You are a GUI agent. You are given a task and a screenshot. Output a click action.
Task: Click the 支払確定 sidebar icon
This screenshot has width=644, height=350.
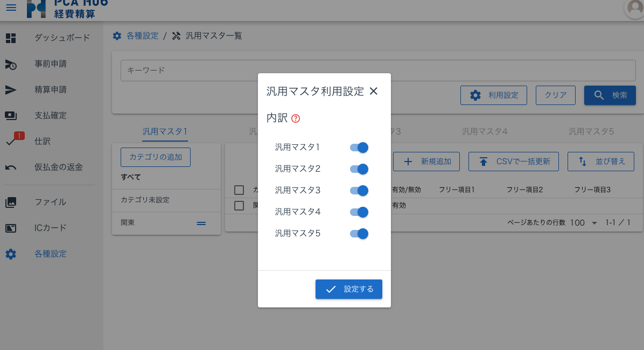11,115
